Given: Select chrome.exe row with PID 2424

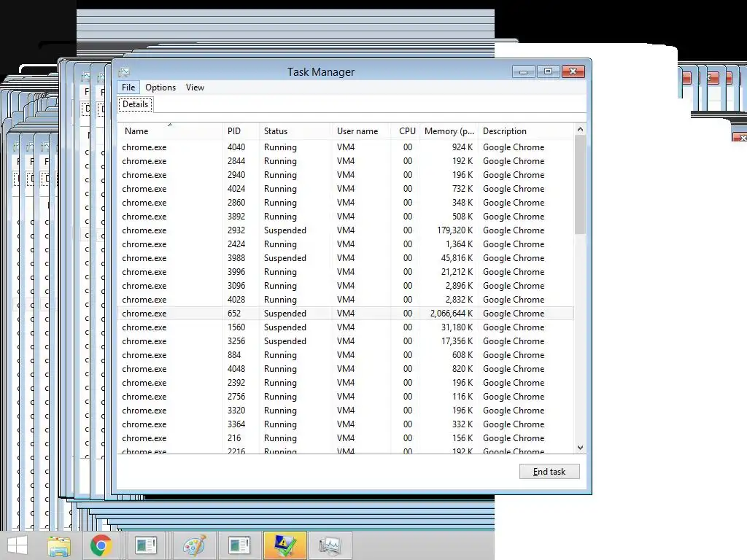Looking at the screenshot, I should (345, 244).
